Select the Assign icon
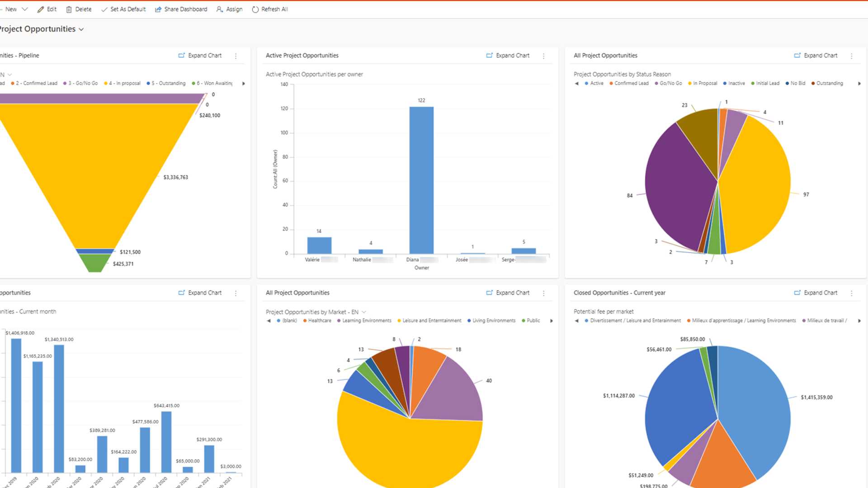 click(x=219, y=9)
